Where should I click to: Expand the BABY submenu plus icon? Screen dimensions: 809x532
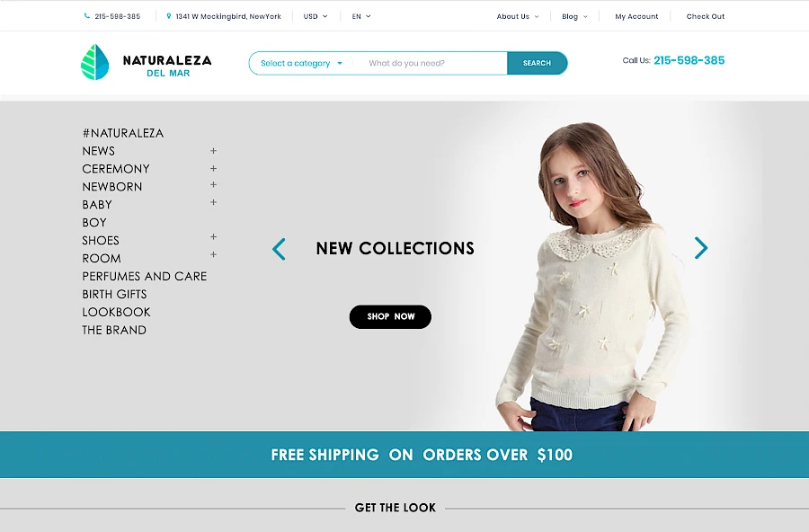click(x=213, y=202)
